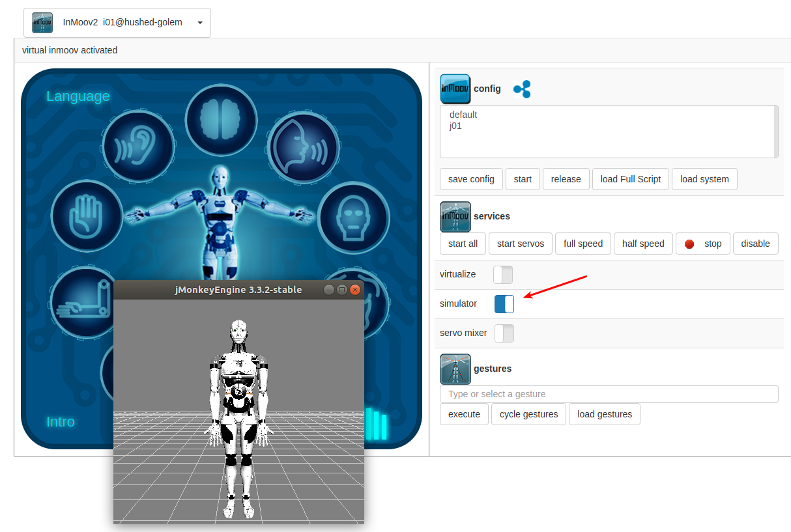The height and width of the screenshot is (532, 791).
Task: Click the services section icon
Action: point(455,217)
